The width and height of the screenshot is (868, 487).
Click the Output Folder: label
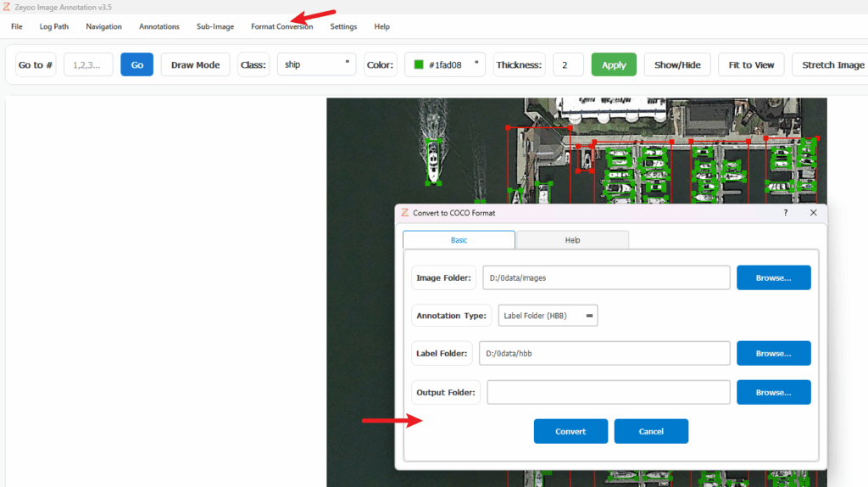pos(446,392)
